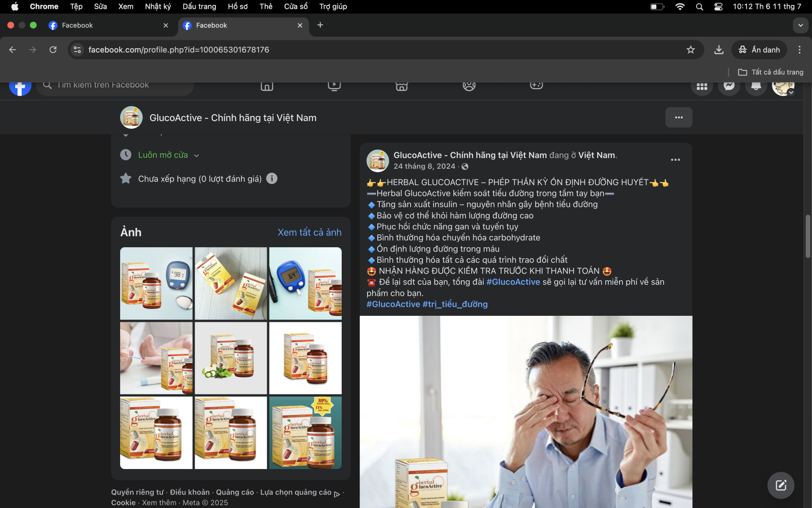Screen dimensions: 812x508
Task: Open a new Chrome tab with plus button
Action: coord(320,25)
